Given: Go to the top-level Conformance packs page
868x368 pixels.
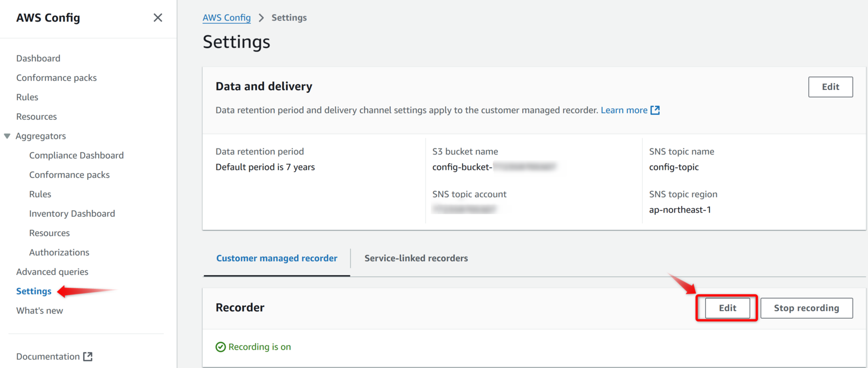Looking at the screenshot, I should coord(56,78).
